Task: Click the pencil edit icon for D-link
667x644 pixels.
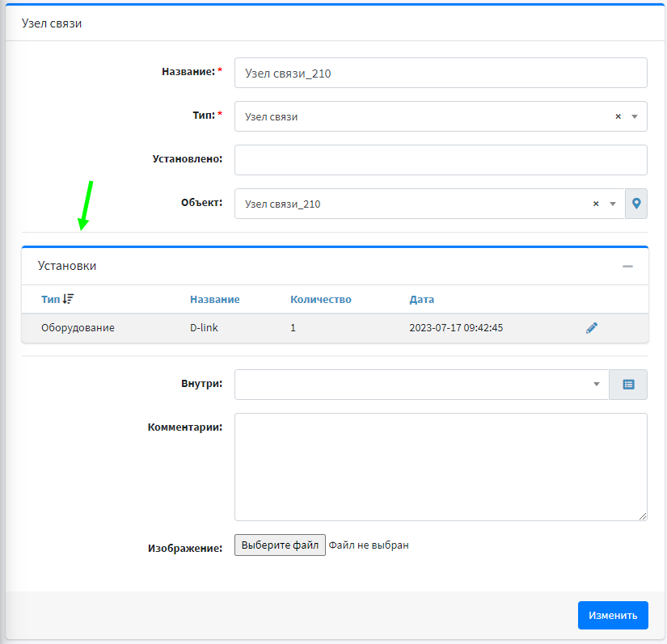Action: [x=592, y=328]
